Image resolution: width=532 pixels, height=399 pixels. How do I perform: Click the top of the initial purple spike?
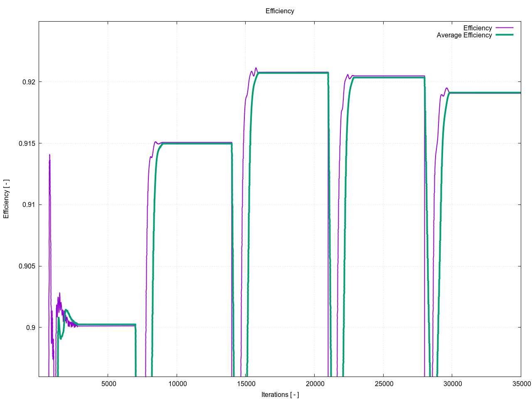click(x=49, y=155)
